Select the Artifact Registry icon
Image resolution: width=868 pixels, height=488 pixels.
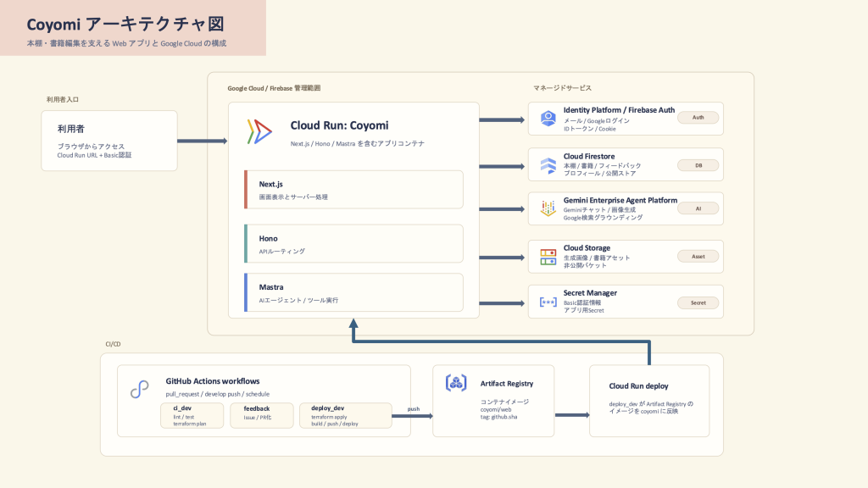(456, 383)
